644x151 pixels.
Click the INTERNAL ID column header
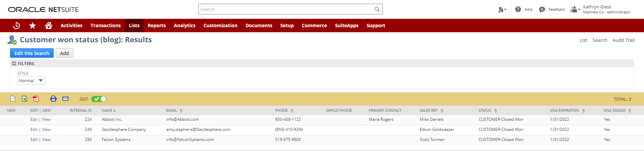click(x=80, y=110)
